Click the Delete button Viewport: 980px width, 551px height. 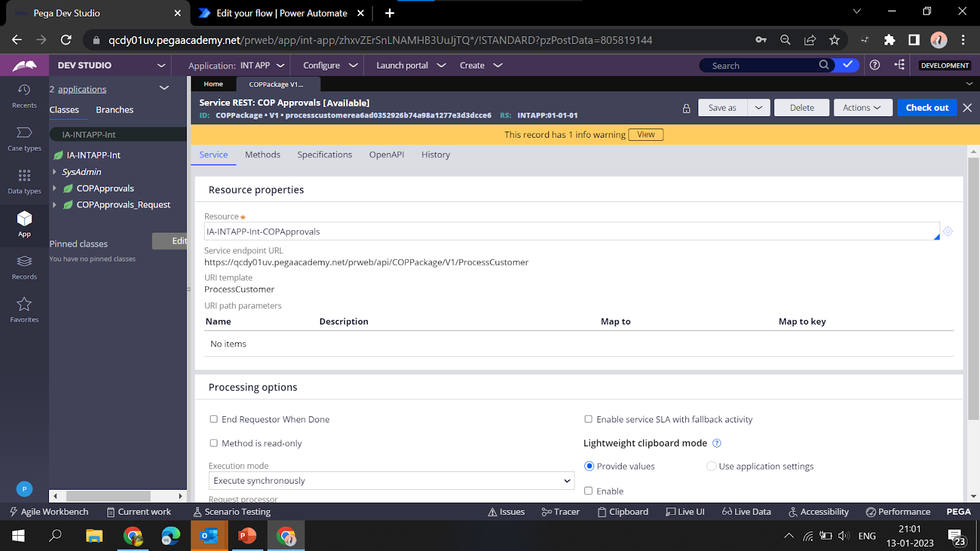802,108
